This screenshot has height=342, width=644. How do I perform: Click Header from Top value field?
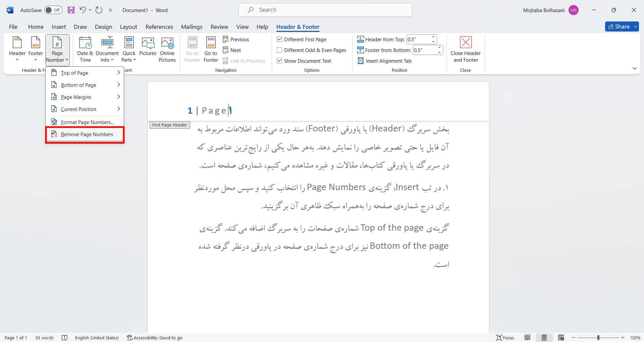(x=418, y=40)
